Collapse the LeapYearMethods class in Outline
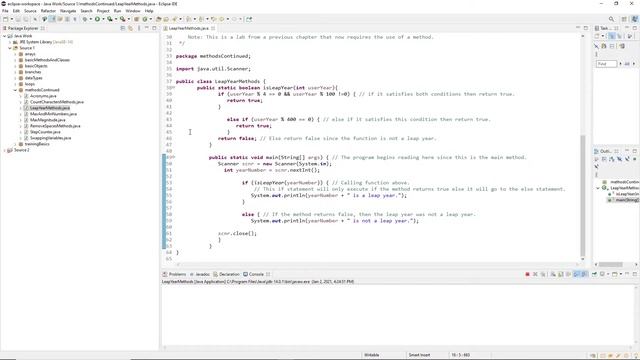Screen dimensions: 640x360 (x=598, y=188)
